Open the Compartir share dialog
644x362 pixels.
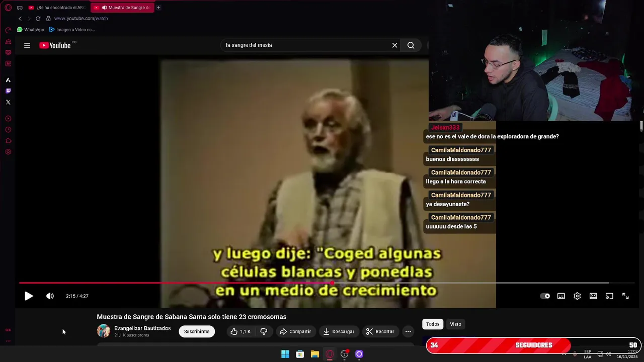[x=295, y=331]
